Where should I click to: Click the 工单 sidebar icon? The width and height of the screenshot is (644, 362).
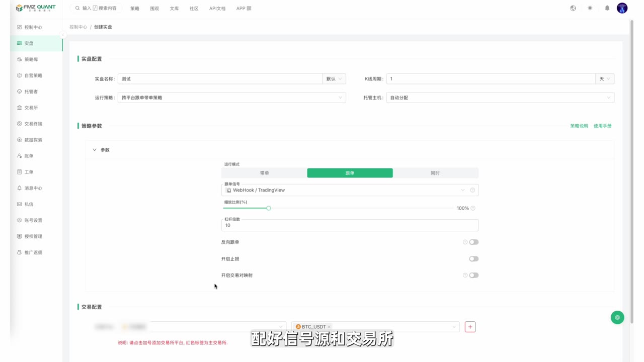tap(20, 172)
